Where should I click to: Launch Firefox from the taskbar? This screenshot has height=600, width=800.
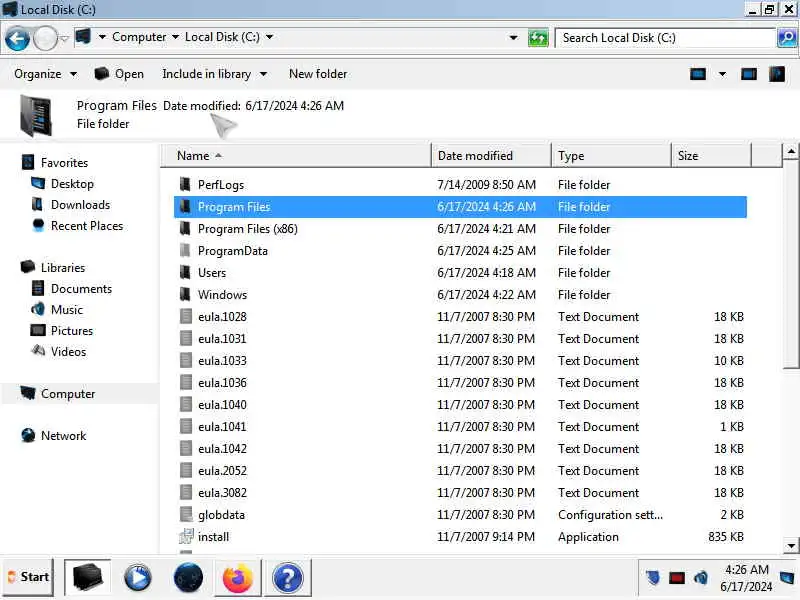point(238,578)
